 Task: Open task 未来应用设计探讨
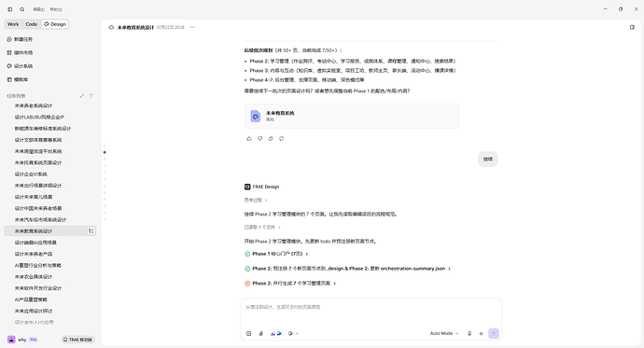34,311
